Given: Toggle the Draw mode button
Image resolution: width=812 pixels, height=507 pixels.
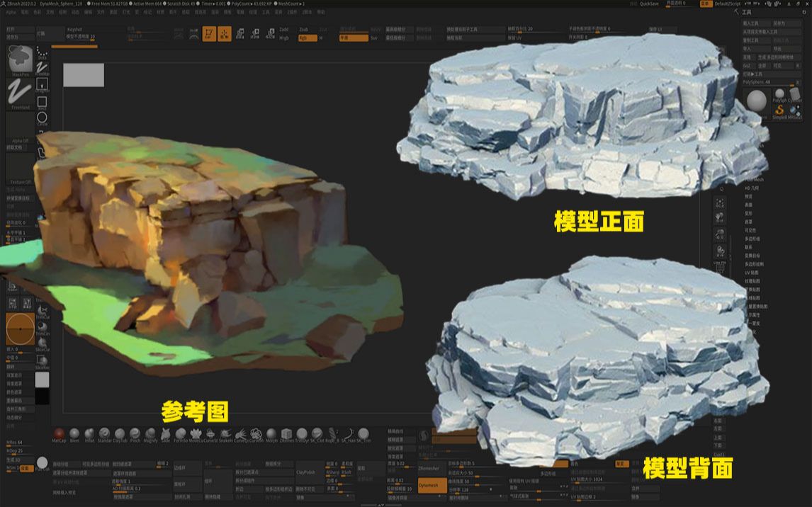Looking at the screenshot, I should click(225, 33).
